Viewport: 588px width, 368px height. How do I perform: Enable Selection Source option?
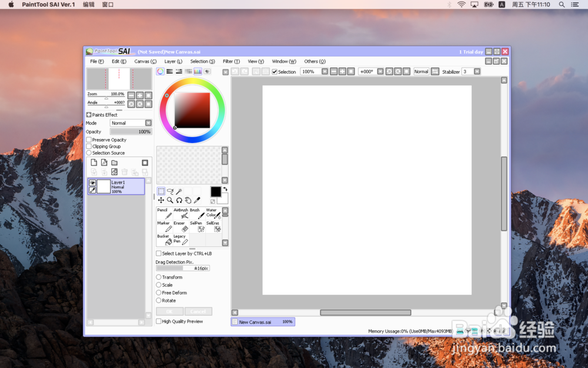pos(89,153)
